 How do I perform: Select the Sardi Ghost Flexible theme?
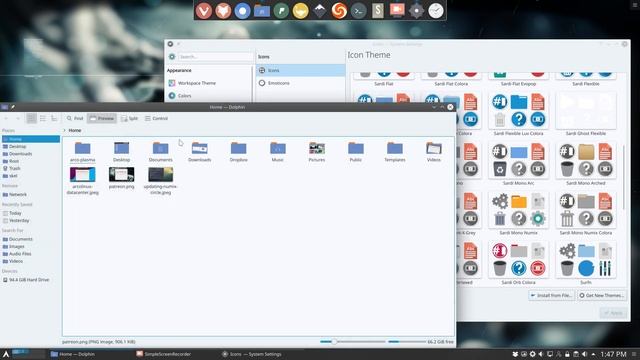[586, 115]
